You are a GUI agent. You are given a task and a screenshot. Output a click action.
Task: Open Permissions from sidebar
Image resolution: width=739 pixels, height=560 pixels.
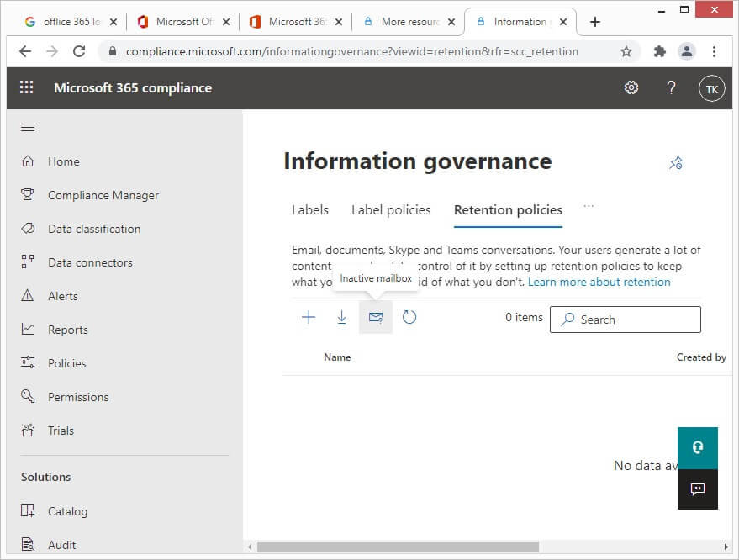pyautogui.click(x=78, y=397)
